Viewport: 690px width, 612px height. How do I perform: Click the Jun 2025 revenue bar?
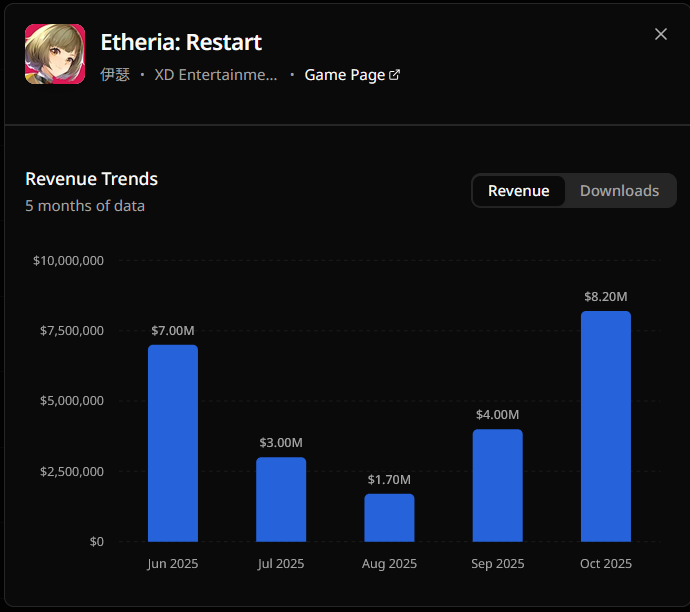tap(173, 443)
